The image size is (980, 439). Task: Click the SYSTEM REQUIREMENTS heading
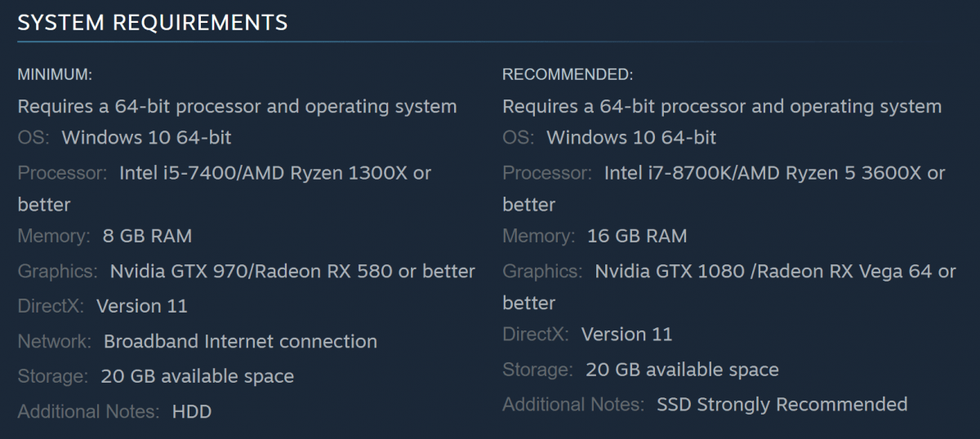152,23
